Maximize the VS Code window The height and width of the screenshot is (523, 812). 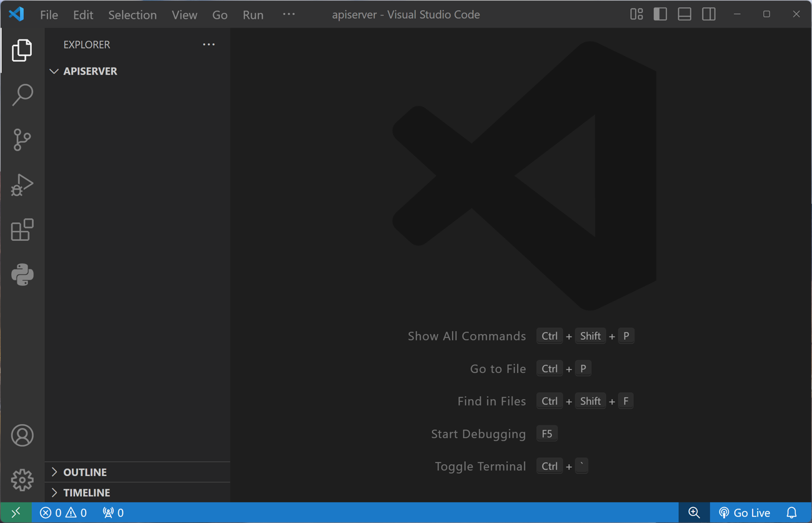pyautogui.click(x=766, y=14)
